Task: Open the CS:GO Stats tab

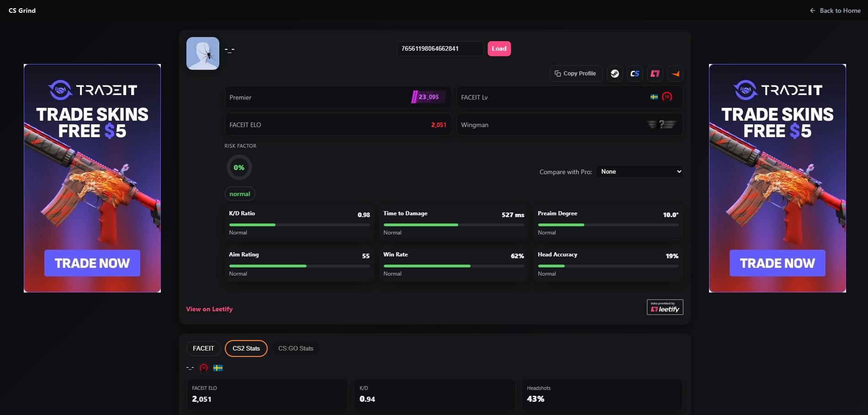Action: (x=296, y=348)
